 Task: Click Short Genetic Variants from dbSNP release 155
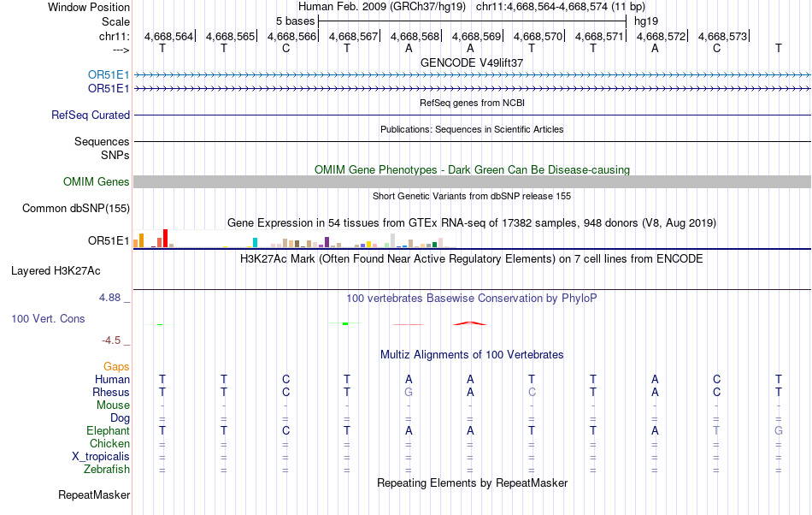click(x=472, y=197)
